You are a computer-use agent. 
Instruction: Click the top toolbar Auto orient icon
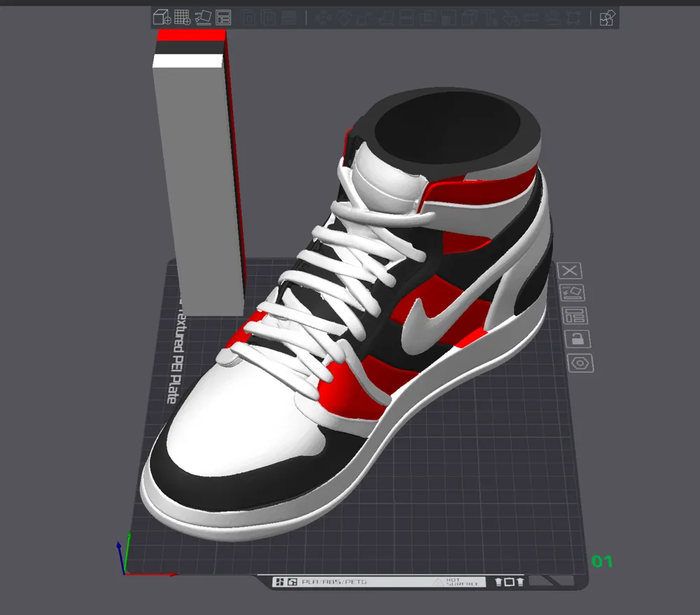203,18
